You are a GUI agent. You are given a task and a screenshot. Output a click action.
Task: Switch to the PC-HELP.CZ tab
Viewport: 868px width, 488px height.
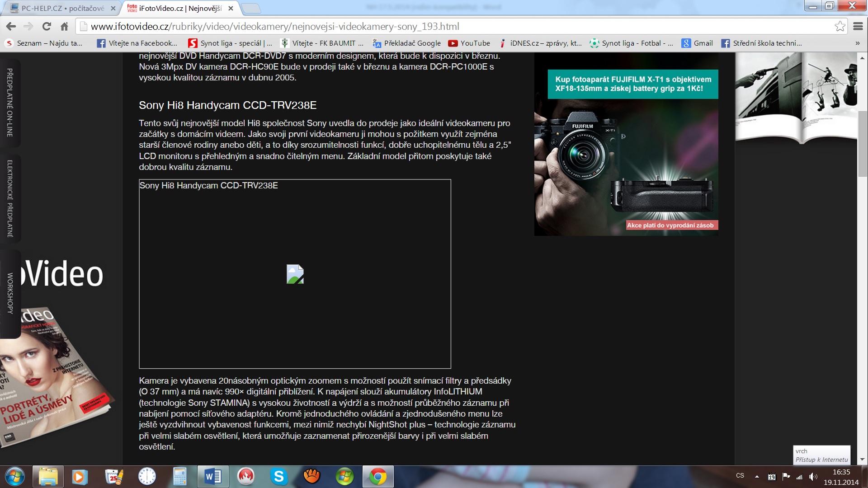tap(62, 8)
